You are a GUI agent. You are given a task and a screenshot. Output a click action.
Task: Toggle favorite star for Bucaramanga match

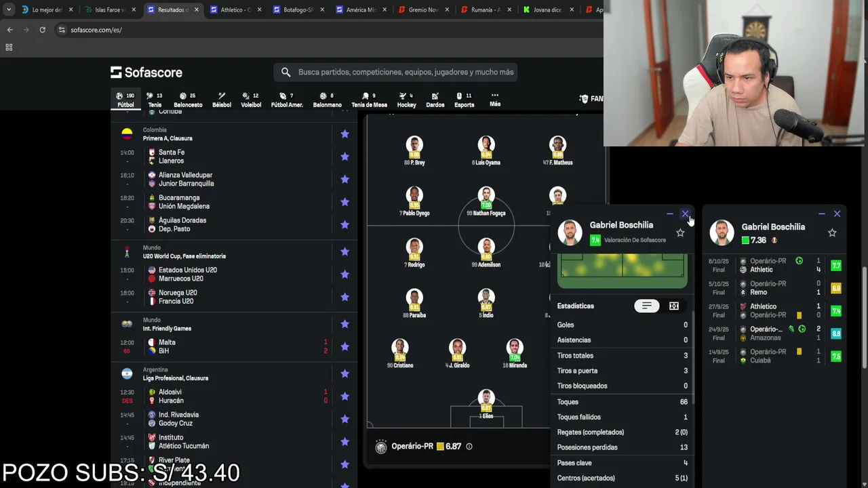coord(344,202)
